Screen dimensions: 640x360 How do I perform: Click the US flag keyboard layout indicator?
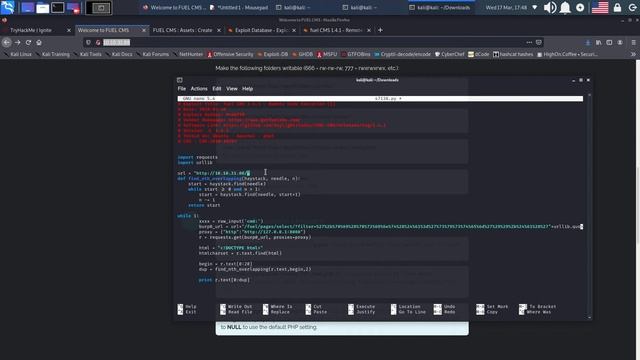pos(600,7)
